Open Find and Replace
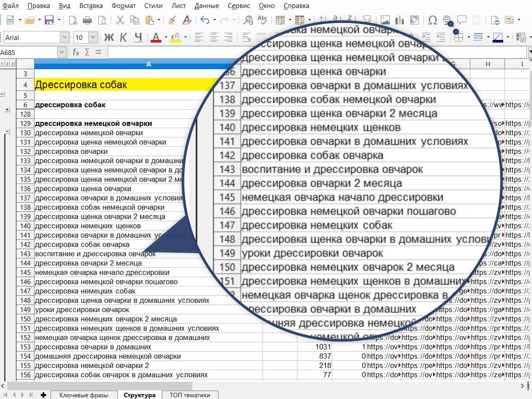The width and height of the screenshot is (532, 399). click(248, 20)
